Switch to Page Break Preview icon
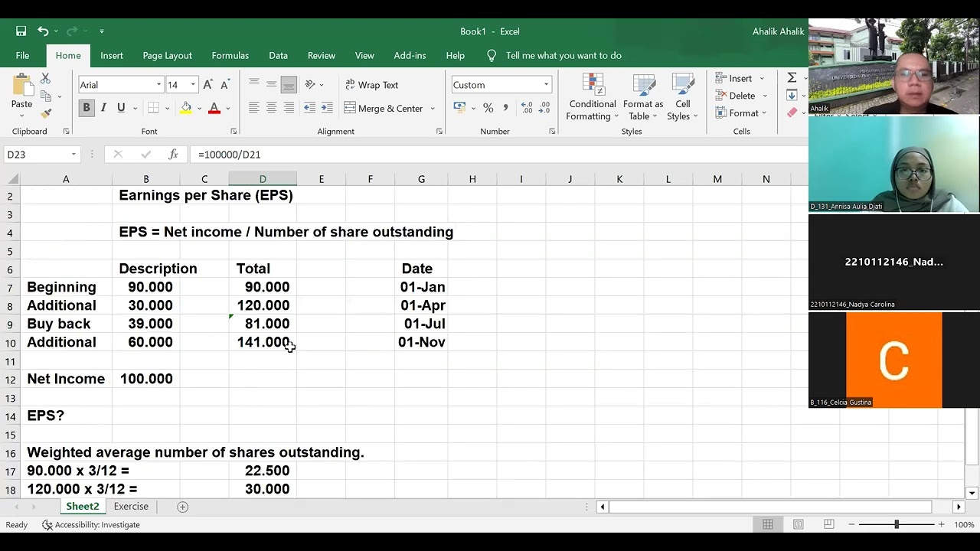Screen dimensions: 980x551 (x=828, y=524)
